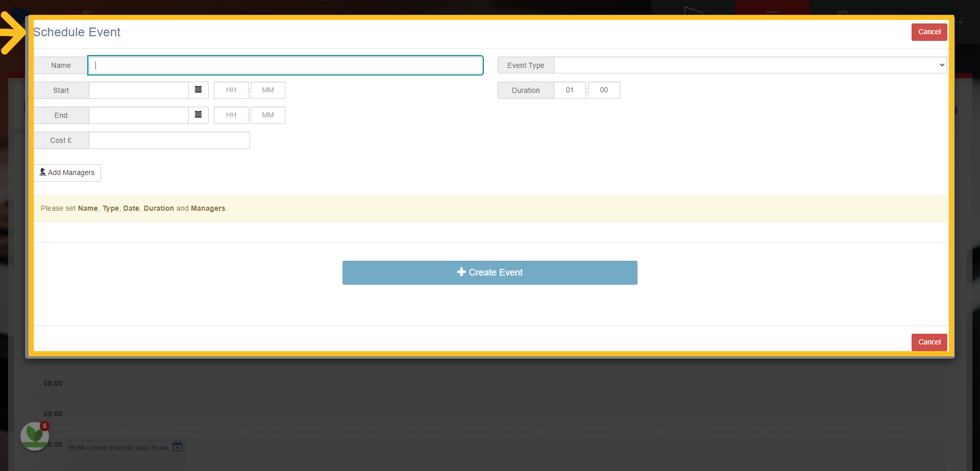This screenshot has height=471, width=980.
Task: Click the plus icon on Create Event
Action: point(461,272)
